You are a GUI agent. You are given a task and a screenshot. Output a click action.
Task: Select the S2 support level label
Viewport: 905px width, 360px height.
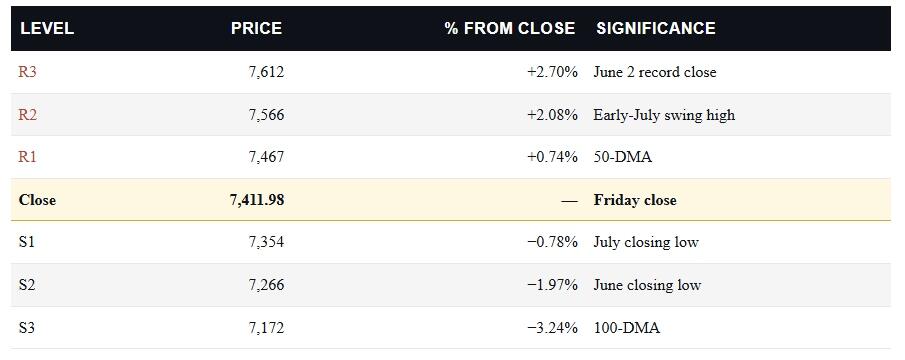27,285
